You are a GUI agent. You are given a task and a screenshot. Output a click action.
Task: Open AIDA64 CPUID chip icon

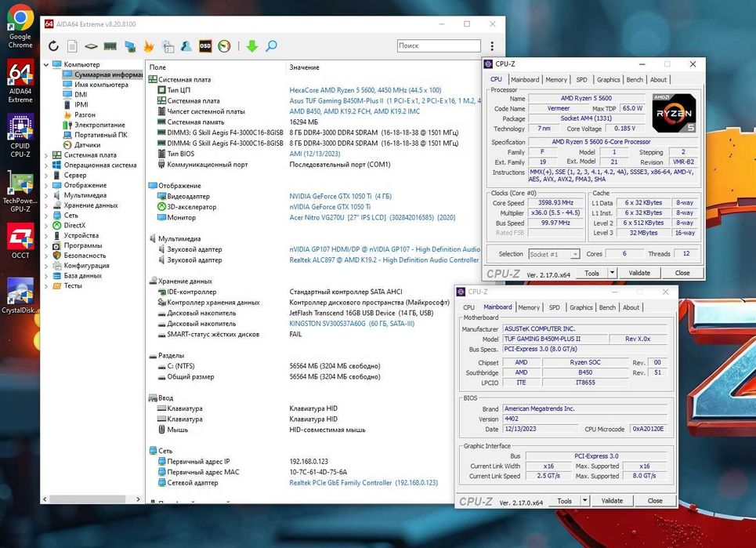click(91, 46)
